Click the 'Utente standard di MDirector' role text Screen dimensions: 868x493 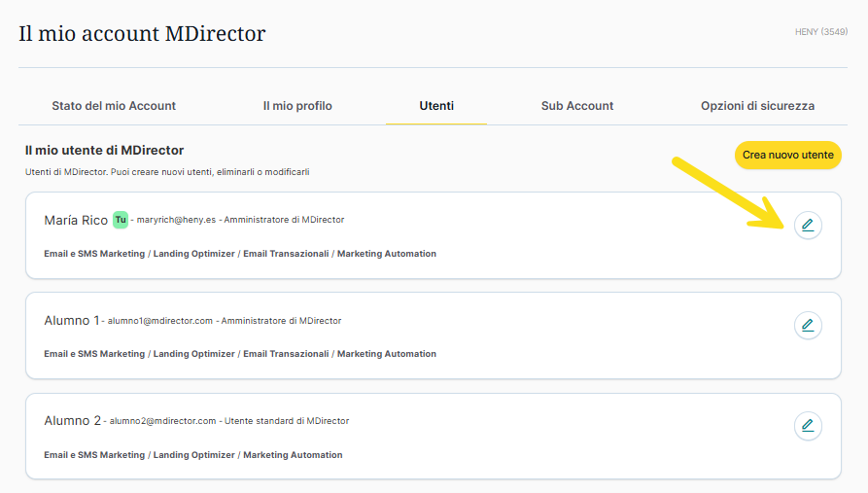tap(287, 421)
